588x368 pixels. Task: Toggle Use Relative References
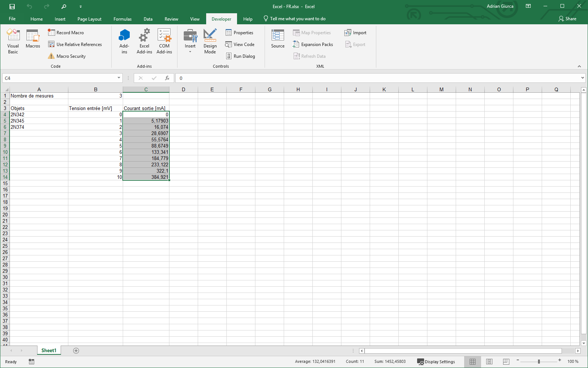75,45
